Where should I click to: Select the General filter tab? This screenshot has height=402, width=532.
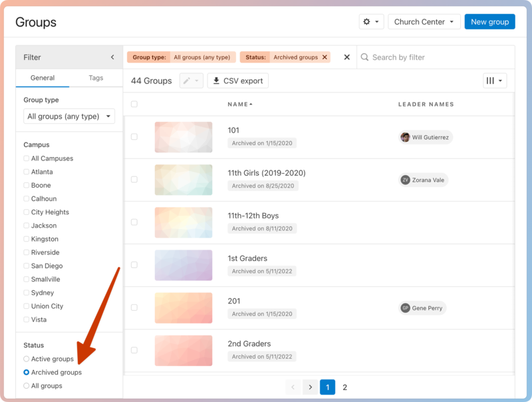coord(43,78)
